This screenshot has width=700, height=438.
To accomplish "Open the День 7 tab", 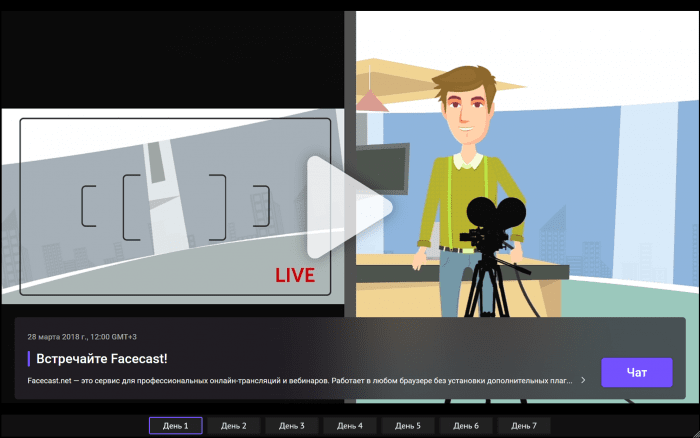I will tap(524, 425).
